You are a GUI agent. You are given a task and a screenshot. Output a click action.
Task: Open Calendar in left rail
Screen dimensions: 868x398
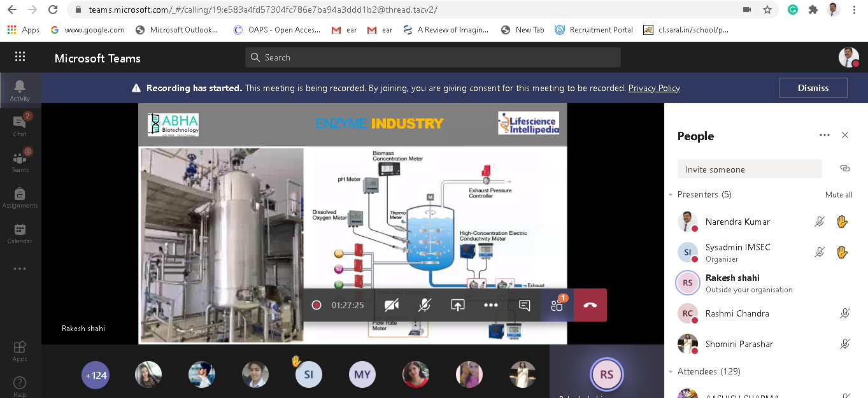20,233
